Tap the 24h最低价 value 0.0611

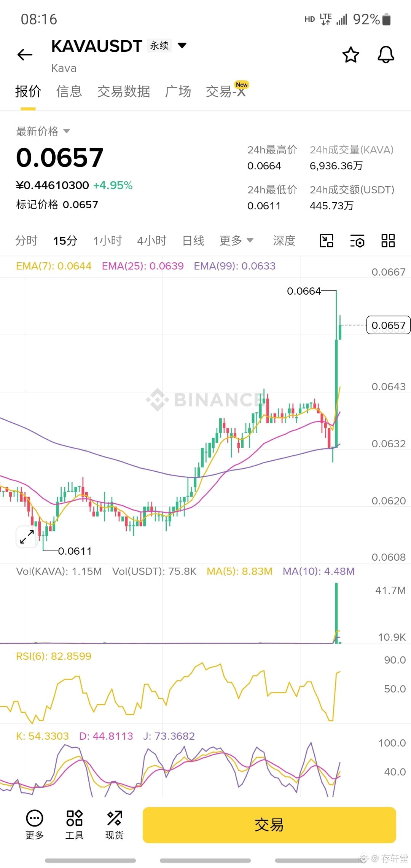[264, 206]
